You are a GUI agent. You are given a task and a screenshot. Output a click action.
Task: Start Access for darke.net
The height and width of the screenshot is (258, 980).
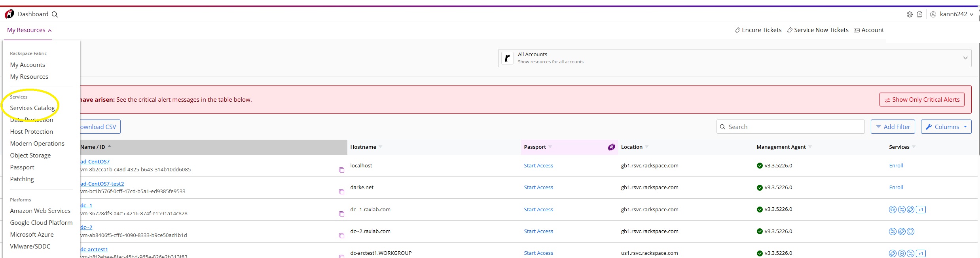538,188
